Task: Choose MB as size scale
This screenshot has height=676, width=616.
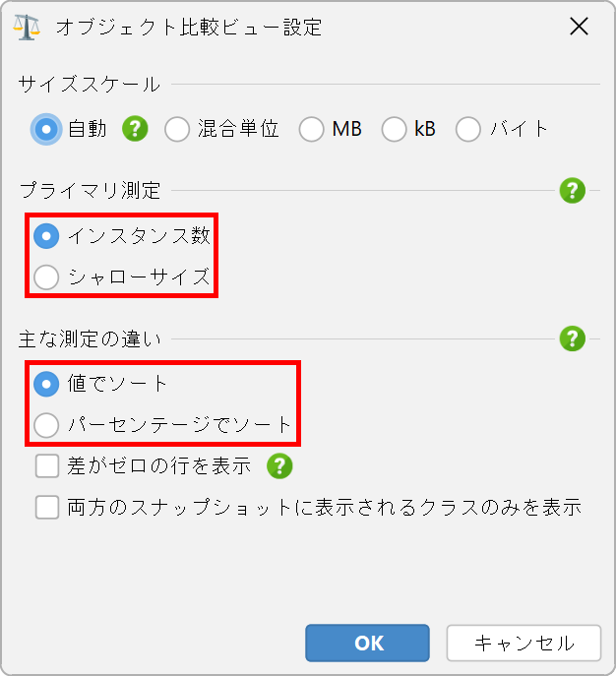Action: click(312, 129)
